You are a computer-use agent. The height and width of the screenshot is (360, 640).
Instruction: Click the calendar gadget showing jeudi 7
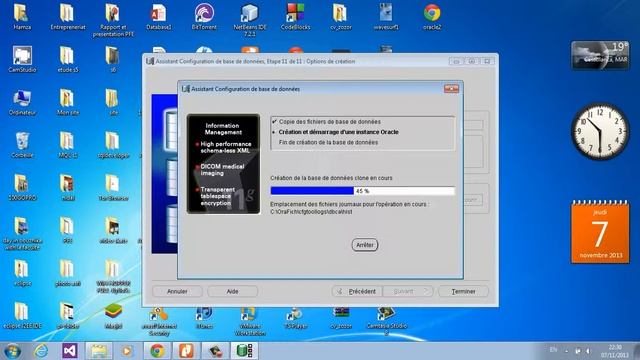600,232
